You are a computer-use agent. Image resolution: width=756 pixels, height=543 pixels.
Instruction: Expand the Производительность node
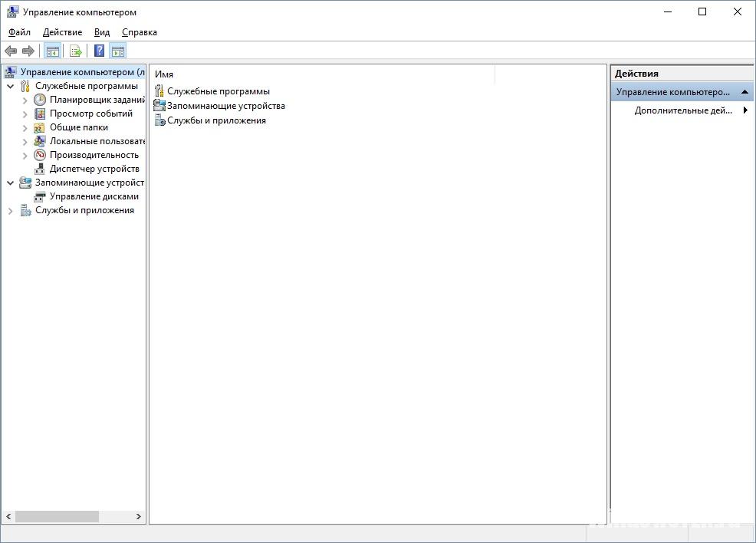tap(25, 155)
